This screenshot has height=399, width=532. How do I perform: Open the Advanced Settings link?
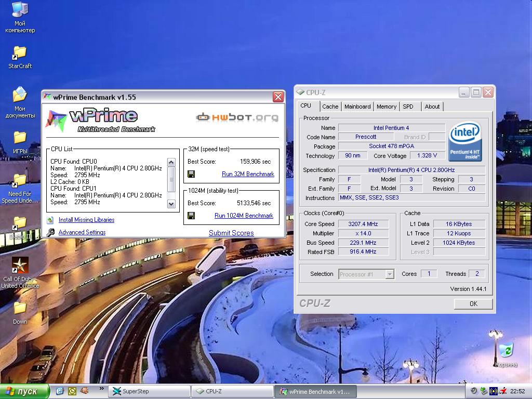tap(82, 232)
